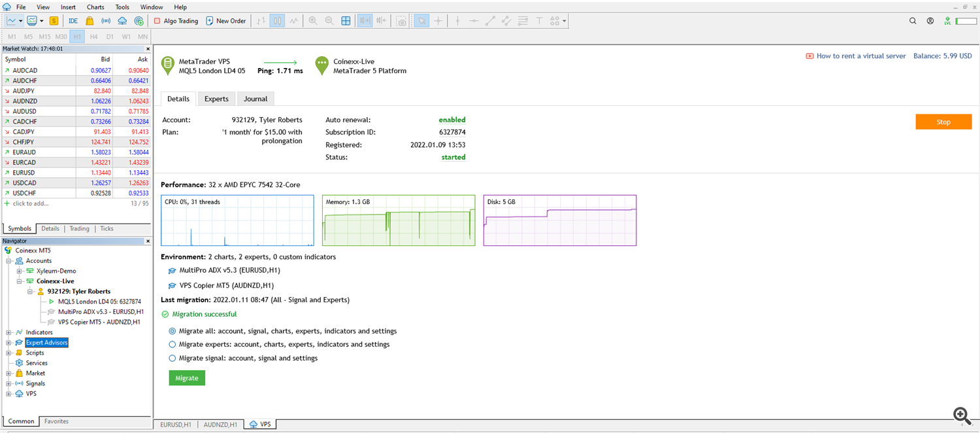
Task: Select the D1 timeframe
Action: pos(110,36)
